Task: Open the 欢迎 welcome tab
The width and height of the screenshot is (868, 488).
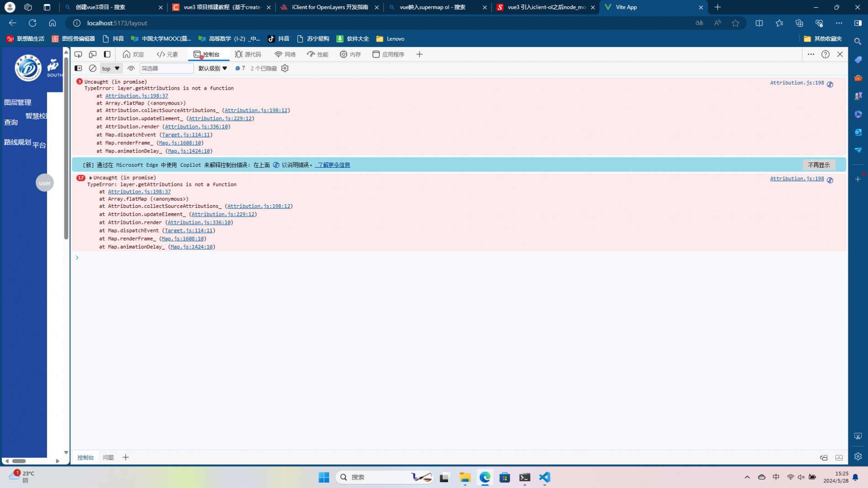Action: (x=133, y=54)
